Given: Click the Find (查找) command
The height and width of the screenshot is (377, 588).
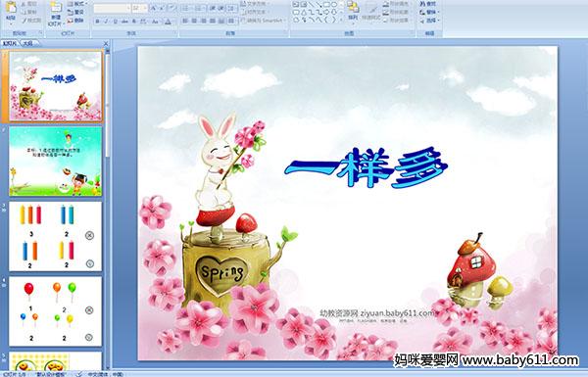Looking at the screenshot, I should pos(428,4).
